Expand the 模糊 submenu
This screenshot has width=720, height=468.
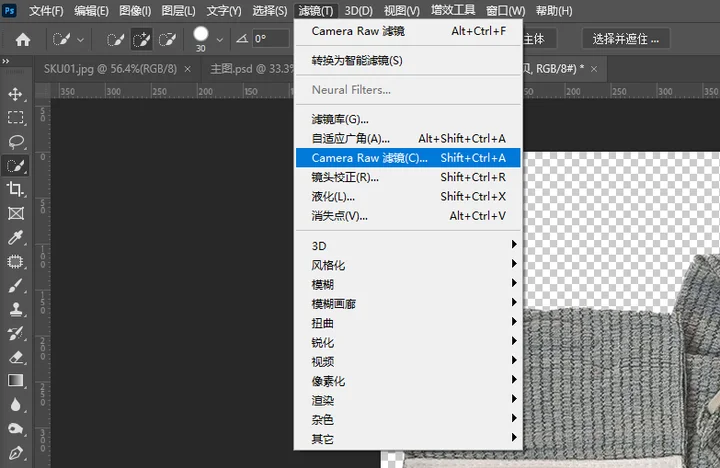click(408, 284)
